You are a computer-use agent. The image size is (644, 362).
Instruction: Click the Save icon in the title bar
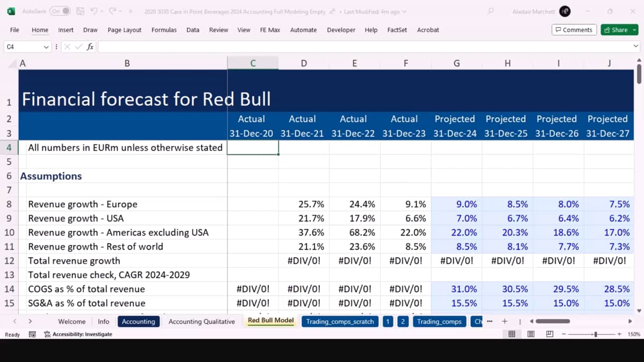80,11
